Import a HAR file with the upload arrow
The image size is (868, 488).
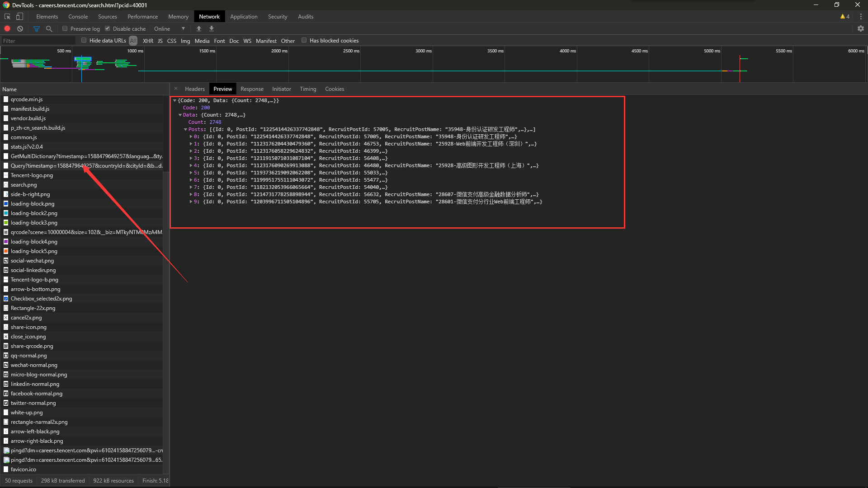198,28
